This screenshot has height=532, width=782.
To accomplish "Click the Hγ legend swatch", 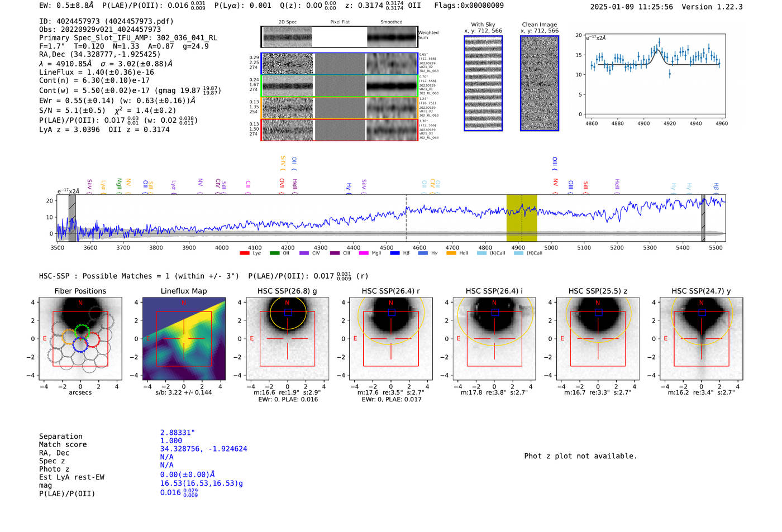I will click(x=423, y=253).
